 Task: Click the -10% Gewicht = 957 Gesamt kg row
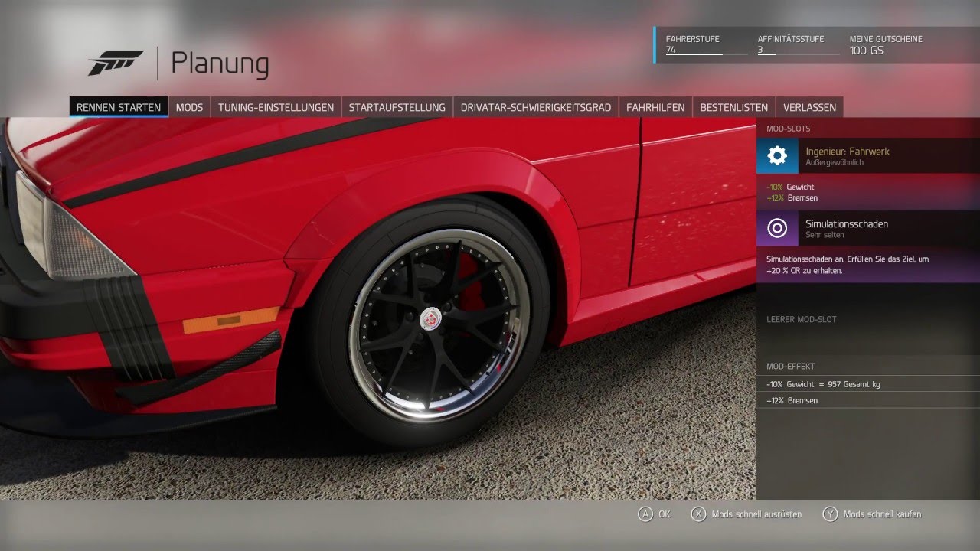tap(868, 384)
